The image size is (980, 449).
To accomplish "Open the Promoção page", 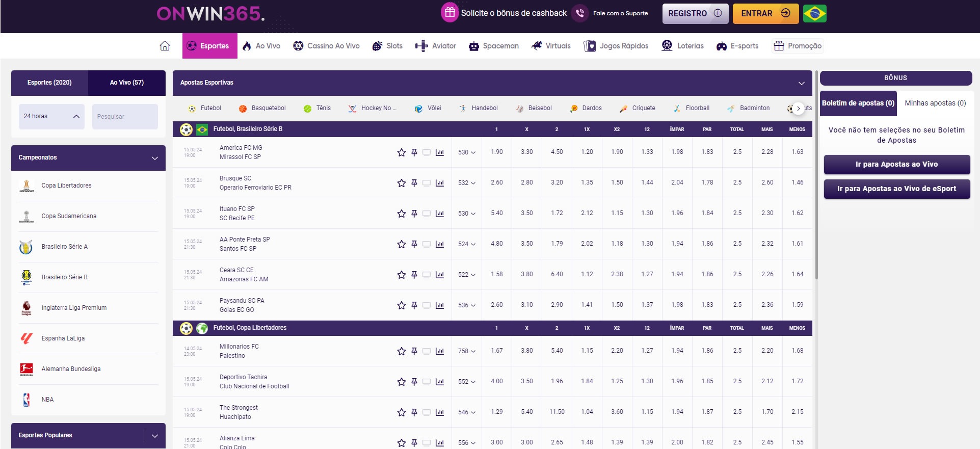I will coord(798,46).
